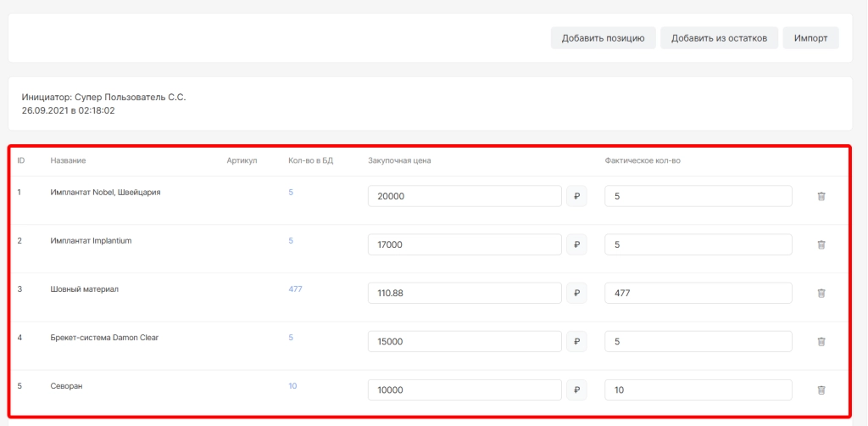Open Добавить из остатков
This screenshot has height=426, width=868.
[x=719, y=38]
